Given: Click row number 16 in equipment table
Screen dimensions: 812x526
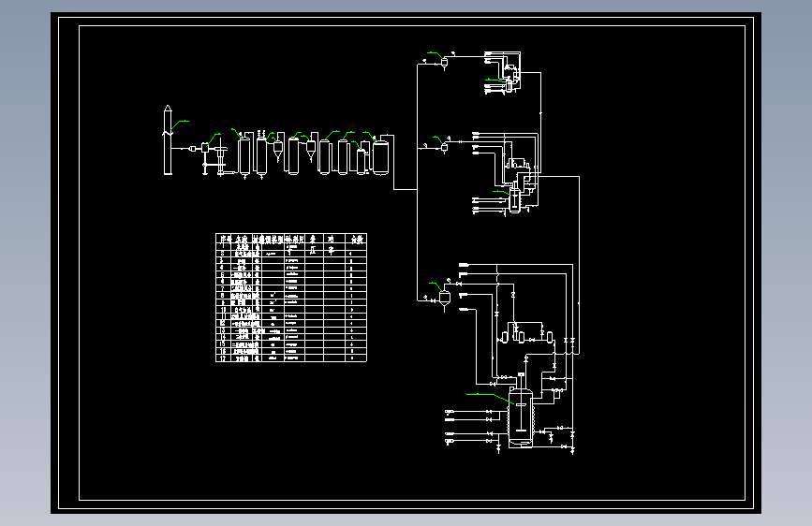Looking at the screenshot, I should [x=223, y=352].
